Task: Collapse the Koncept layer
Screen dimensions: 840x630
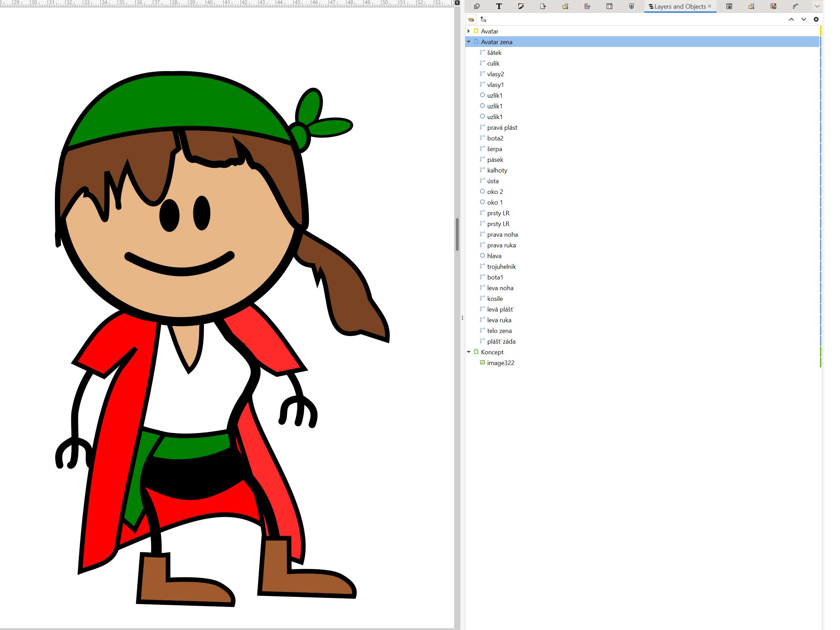Action: tap(469, 352)
